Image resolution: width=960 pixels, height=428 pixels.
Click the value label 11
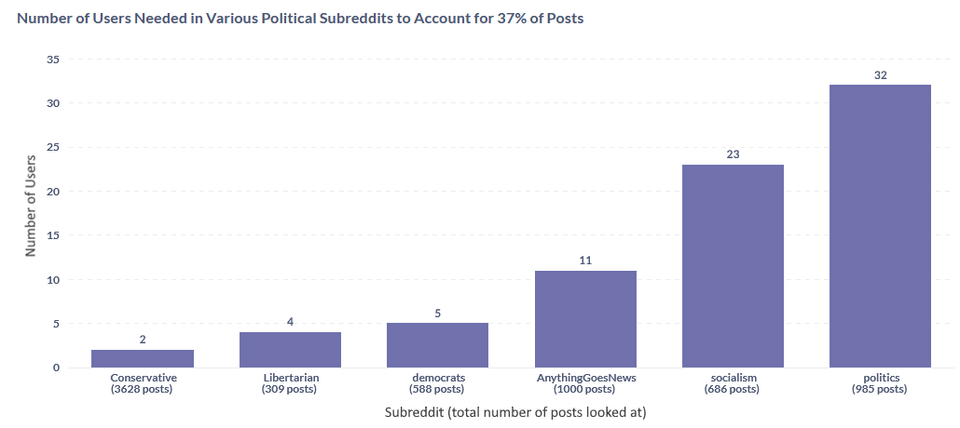pyautogui.click(x=585, y=260)
